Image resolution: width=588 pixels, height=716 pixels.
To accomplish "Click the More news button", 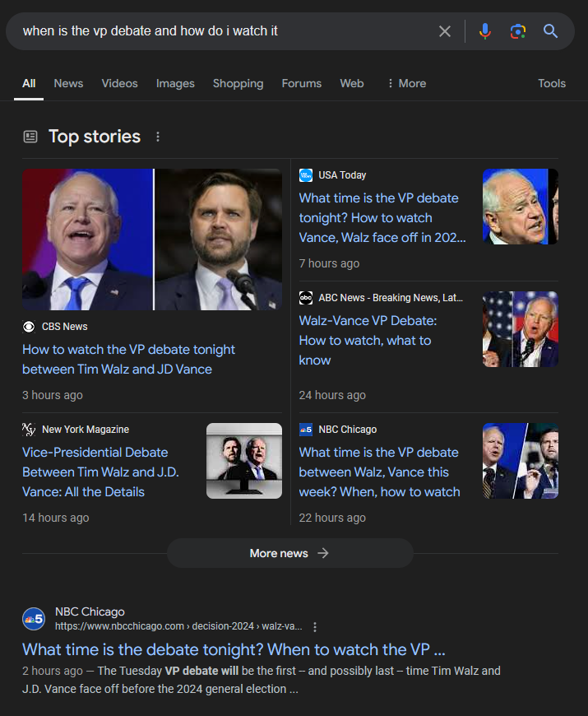I will tap(290, 553).
